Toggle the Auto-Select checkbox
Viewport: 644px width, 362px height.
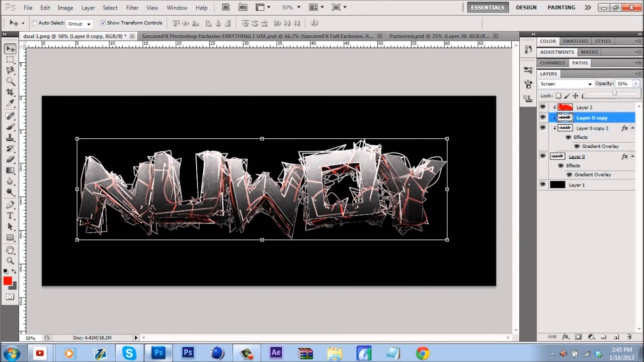35,23
